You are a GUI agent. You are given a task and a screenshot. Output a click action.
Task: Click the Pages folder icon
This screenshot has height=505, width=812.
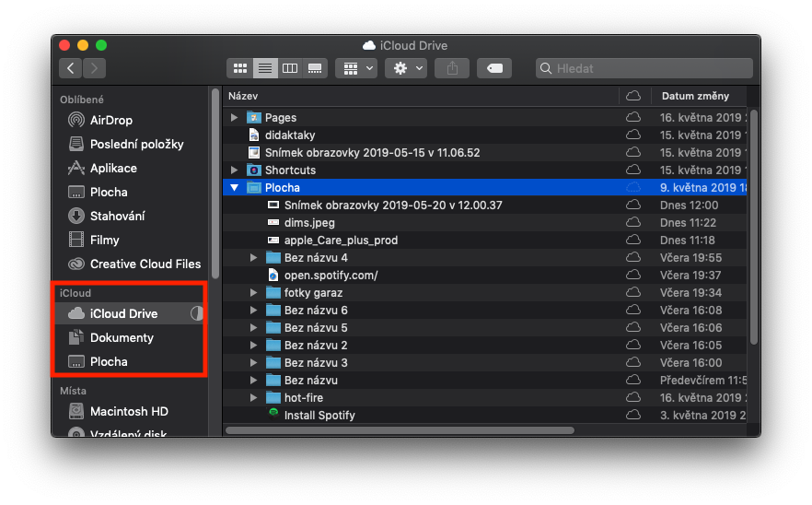click(x=254, y=118)
